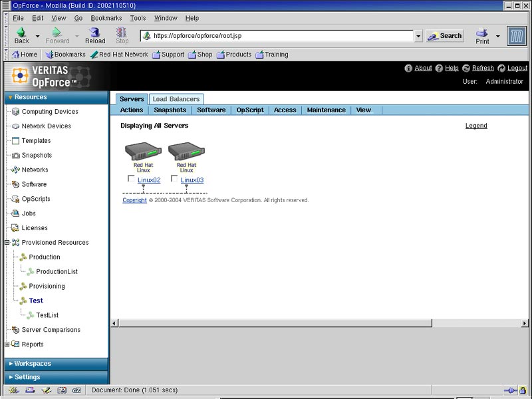This screenshot has height=399, width=532.
Task: Open the Red Hat Network bookmark
Action: click(x=119, y=55)
